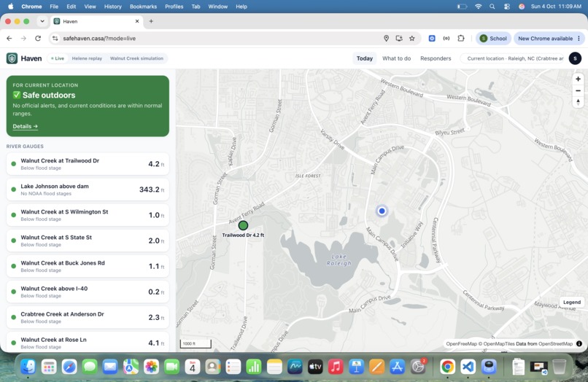Click New Chrome available update button

click(545, 38)
